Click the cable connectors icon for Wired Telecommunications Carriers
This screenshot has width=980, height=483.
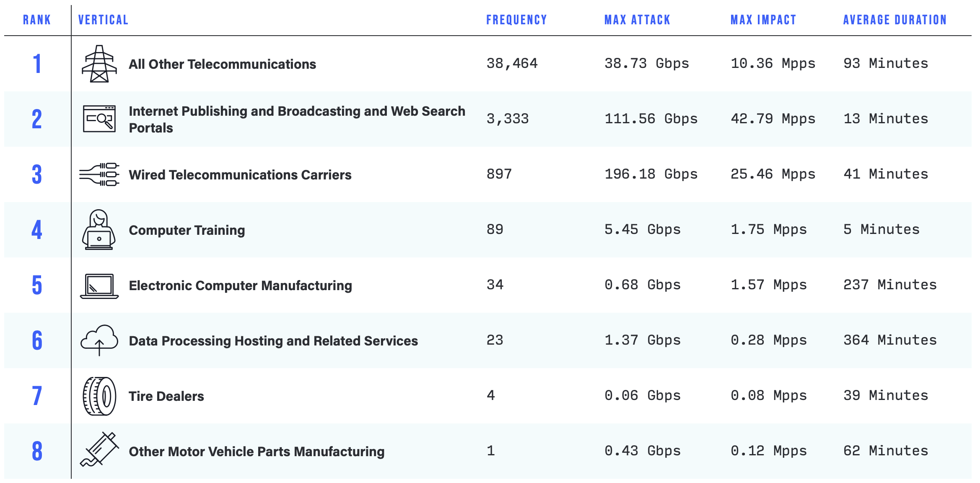pos(99,174)
